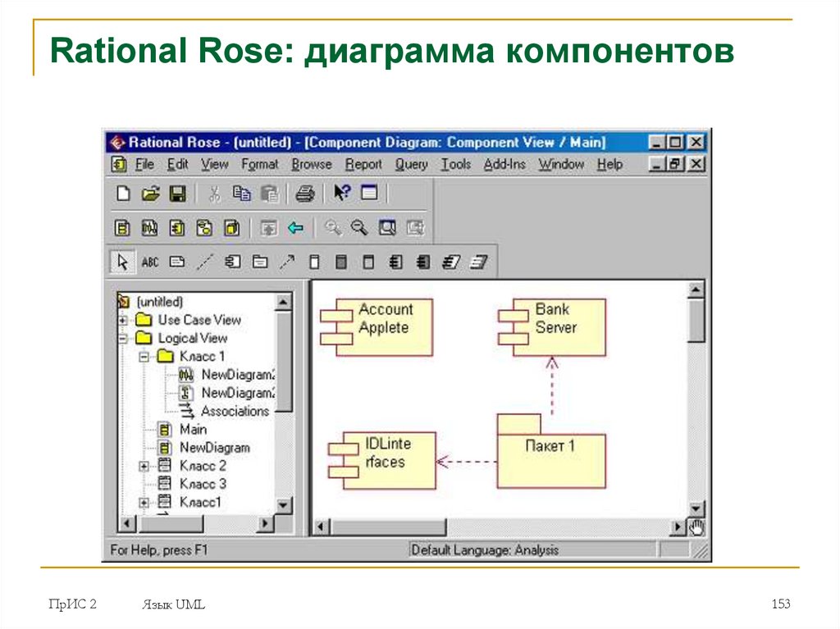The image size is (840, 629).
Task: Click the New file icon
Action: tap(123, 193)
